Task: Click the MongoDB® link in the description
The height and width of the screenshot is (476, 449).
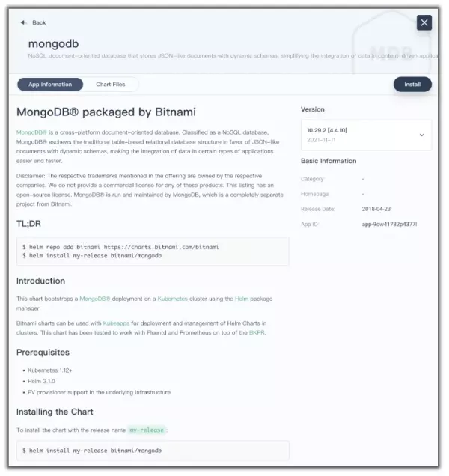Action: tap(31, 132)
